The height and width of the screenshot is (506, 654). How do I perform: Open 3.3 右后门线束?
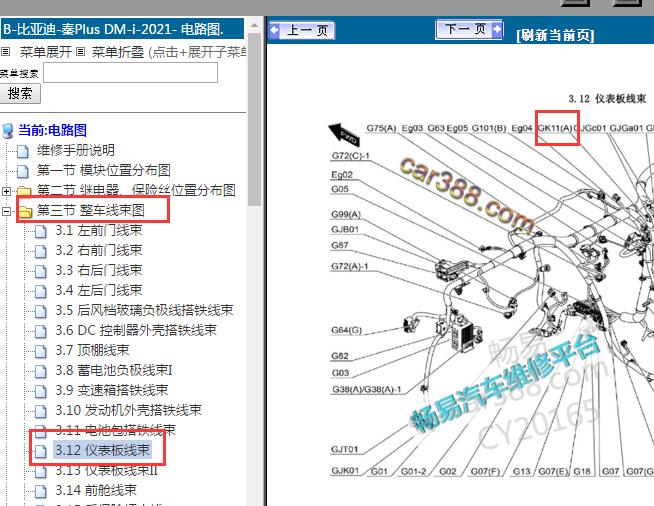coord(99,270)
